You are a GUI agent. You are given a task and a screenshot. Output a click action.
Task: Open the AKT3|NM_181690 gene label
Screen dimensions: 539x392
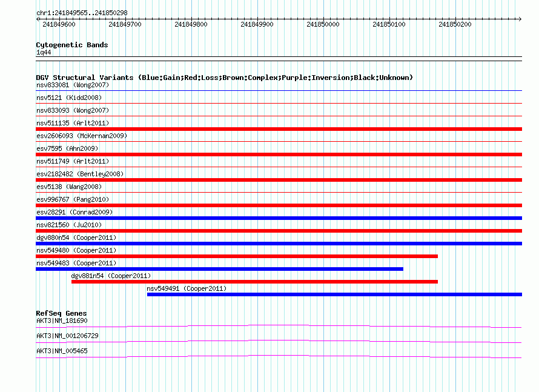point(62,321)
